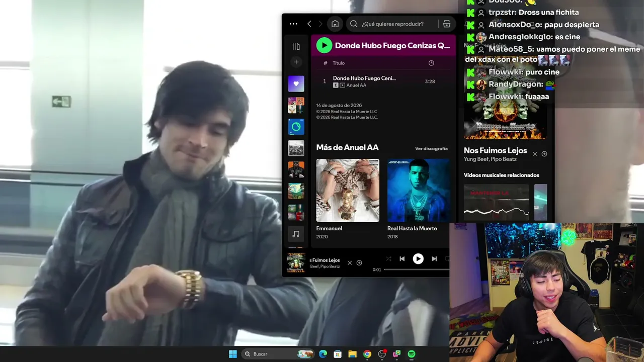The height and width of the screenshot is (362, 644).
Task: Click the 'Emmanuel' album title
Action: [x=329, y=228]
